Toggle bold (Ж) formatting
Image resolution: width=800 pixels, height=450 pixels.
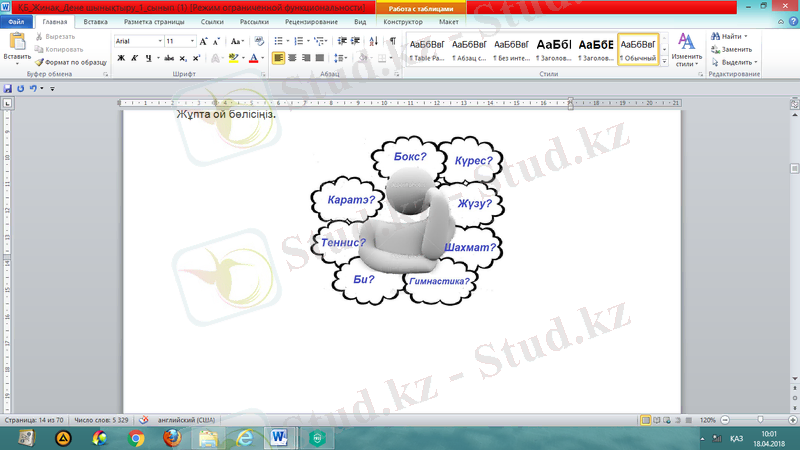120,58
